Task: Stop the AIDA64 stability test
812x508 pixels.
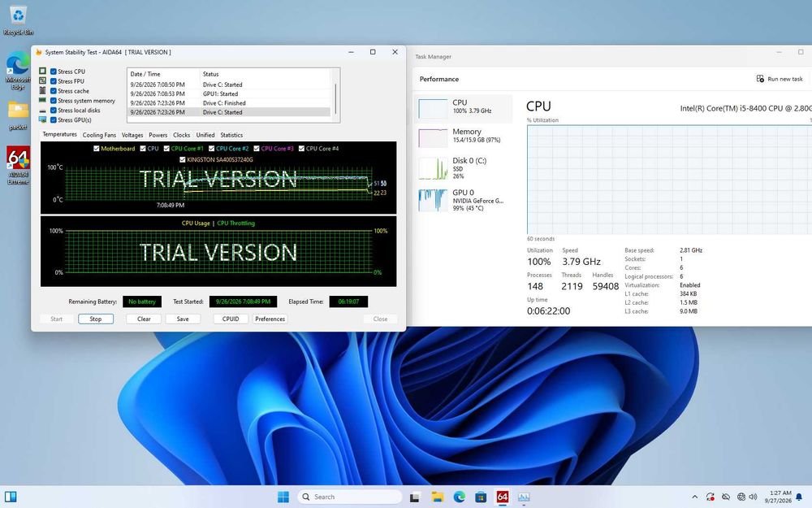Action: [x=96, y=319]
